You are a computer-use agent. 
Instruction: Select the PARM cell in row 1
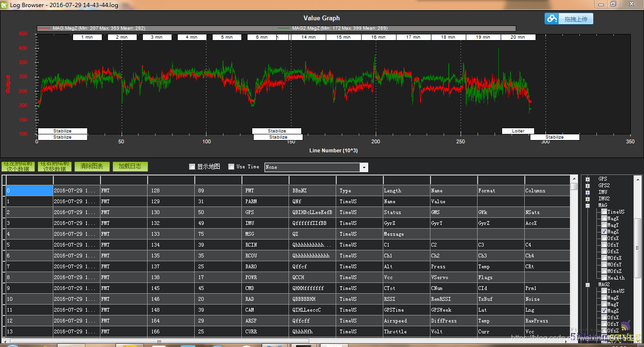265,201
